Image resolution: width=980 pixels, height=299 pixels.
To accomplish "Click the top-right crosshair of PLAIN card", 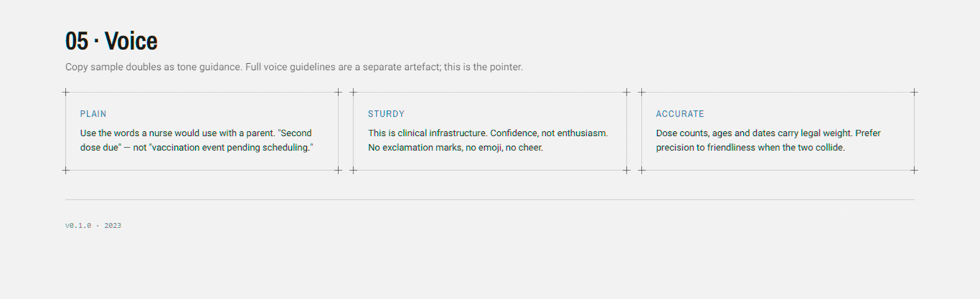I will [x=338, y=93].
